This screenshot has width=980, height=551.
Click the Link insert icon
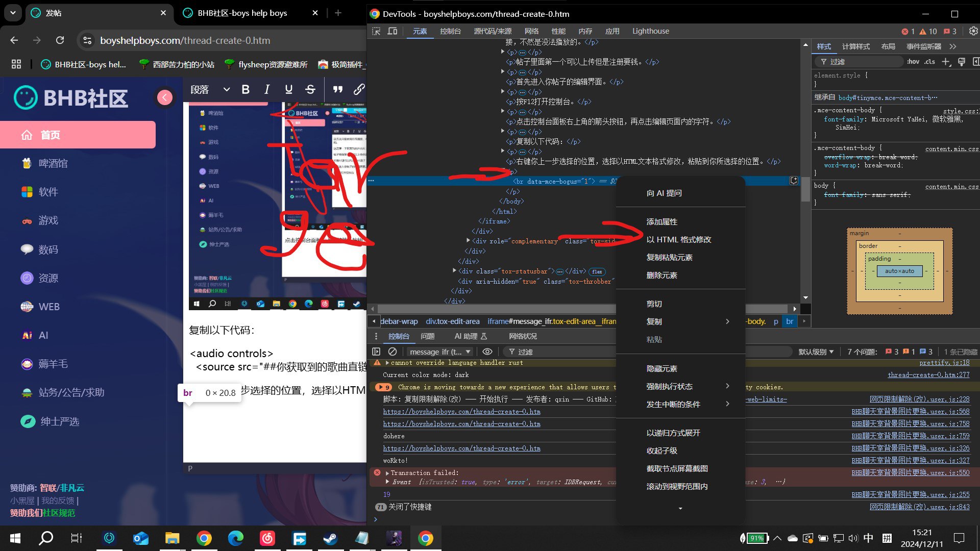pyautogui.click(x=359, y=88)
